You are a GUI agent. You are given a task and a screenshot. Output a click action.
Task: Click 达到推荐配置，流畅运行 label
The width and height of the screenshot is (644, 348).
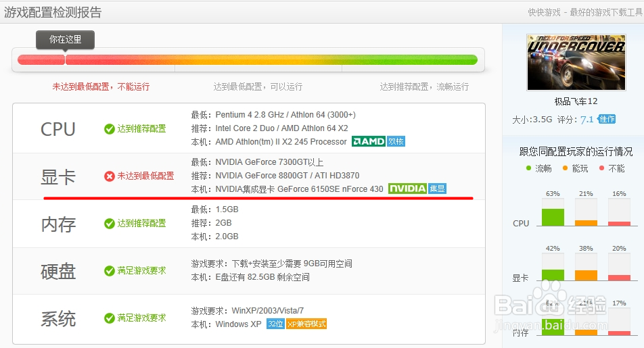[x=424, y=86]
